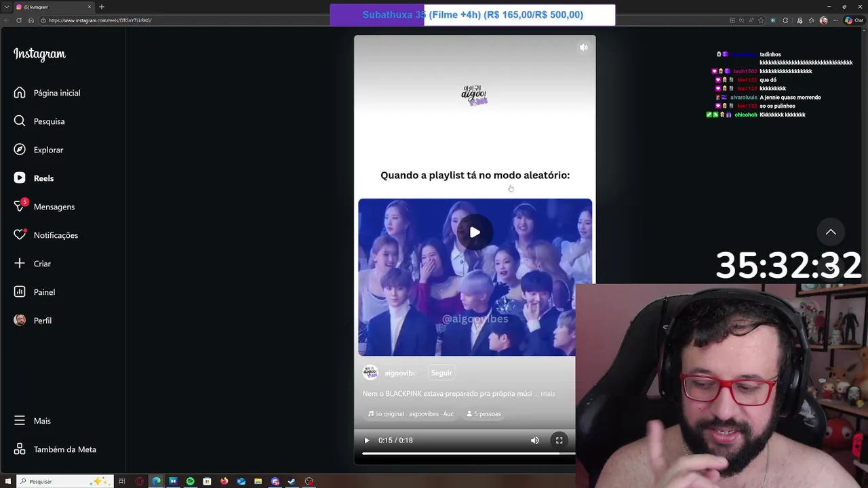Open Steam from the taskbar
This screenshot has width=868, height=488.
[x=292, y=481]
